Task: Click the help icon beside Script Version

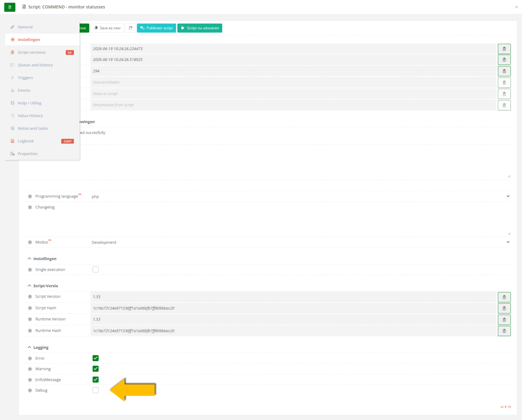Action: (30, 297)
